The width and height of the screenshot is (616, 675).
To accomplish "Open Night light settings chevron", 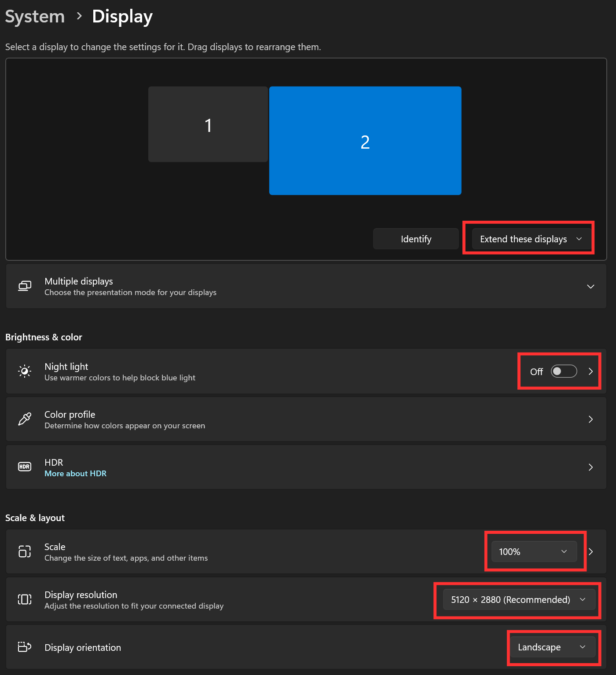I will 590,371.
